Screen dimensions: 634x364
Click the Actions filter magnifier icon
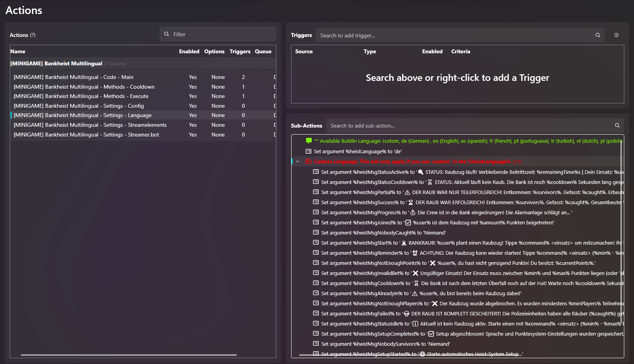pos(167,34)
